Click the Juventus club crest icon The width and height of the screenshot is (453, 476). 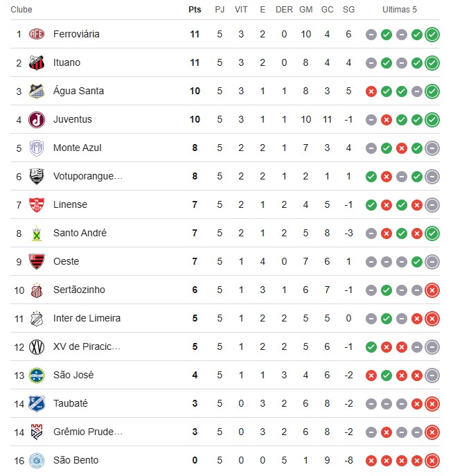tap(37, 119)
